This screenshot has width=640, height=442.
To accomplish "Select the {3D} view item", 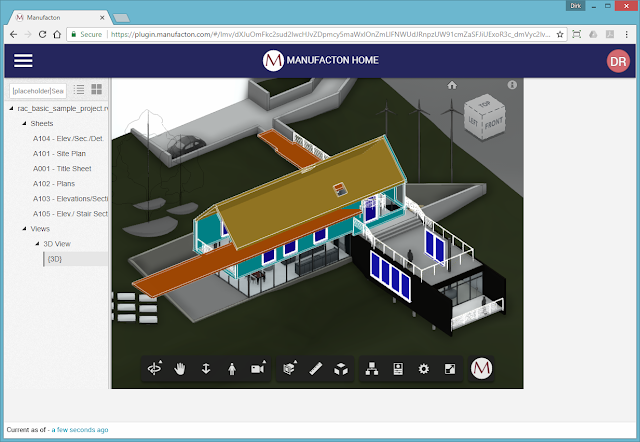I will 76,259.
